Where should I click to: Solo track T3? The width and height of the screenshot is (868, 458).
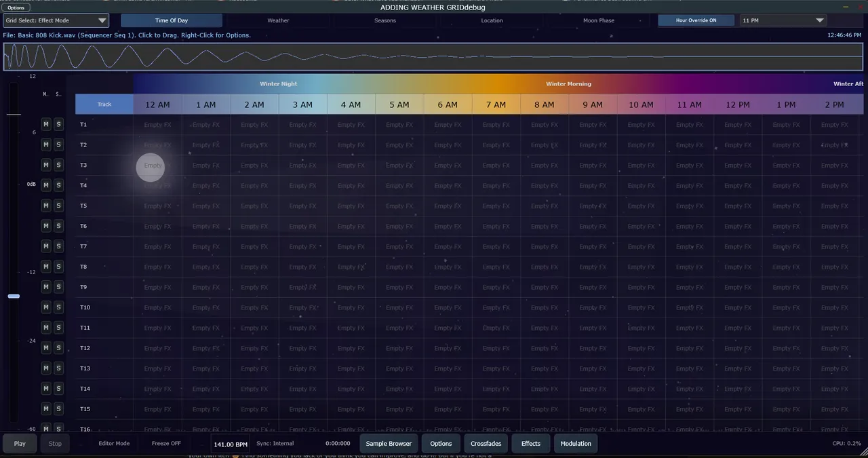pyautogui.click(x=58, y=165)
